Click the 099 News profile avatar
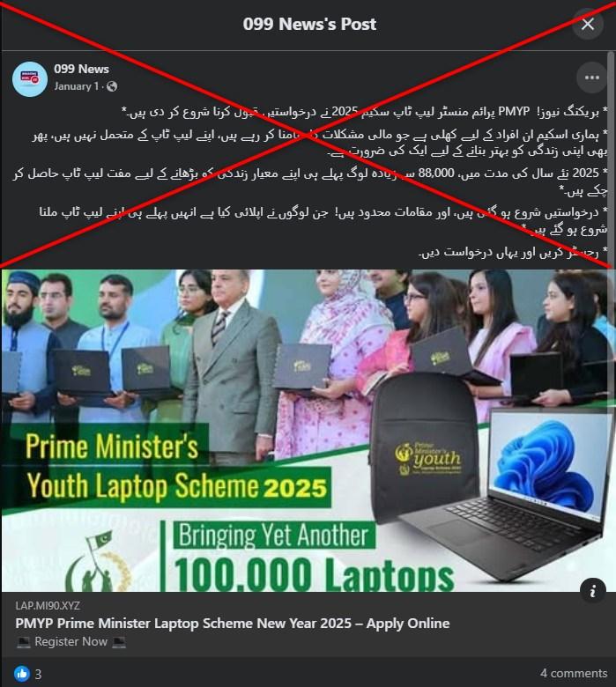 [x=30, y=79]
